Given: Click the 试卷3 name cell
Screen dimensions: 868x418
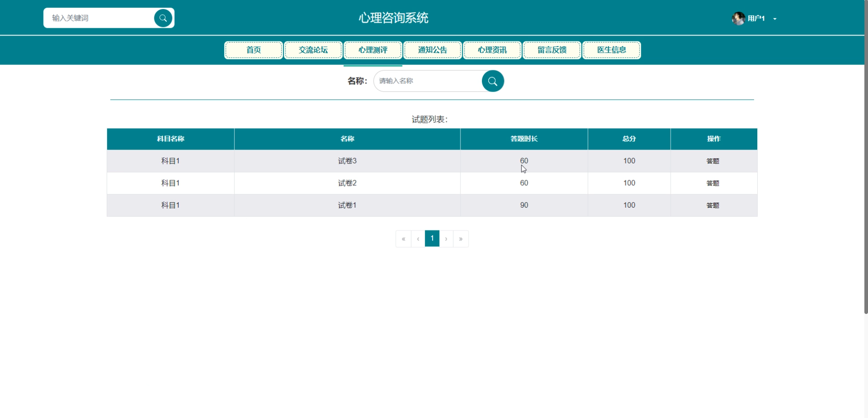Looking at the screenshot, I should 347,161.
